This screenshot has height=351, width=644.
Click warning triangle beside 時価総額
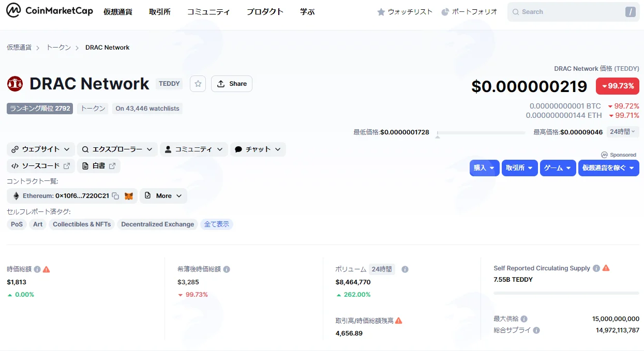[47, 269]
